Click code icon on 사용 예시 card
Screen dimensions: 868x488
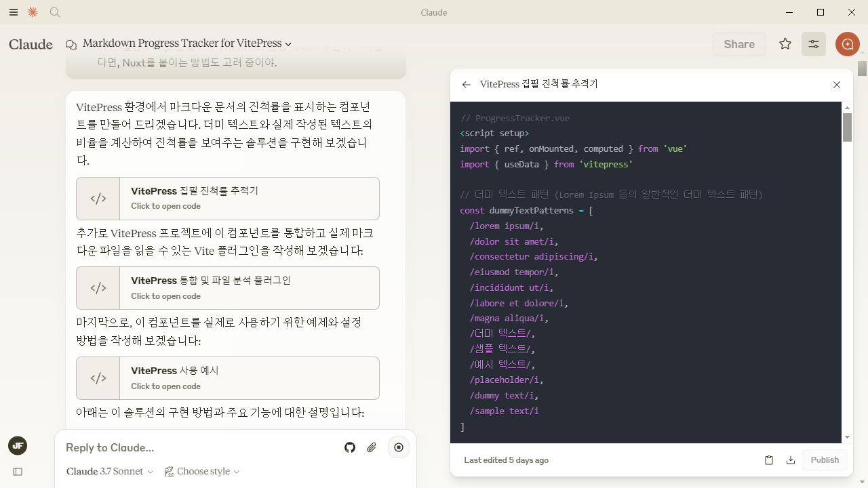pyautogui.click(x=98, y=378)
